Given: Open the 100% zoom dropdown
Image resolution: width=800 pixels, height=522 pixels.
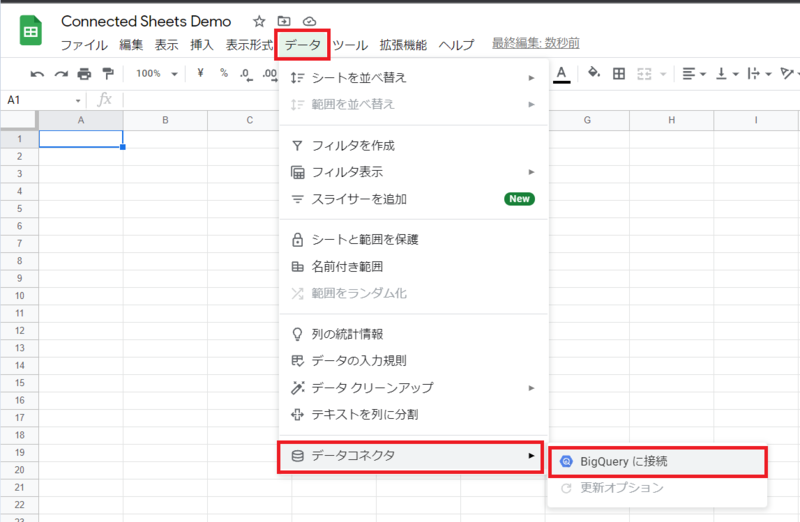Looking at the screenshot, I should tap(157, 74).
